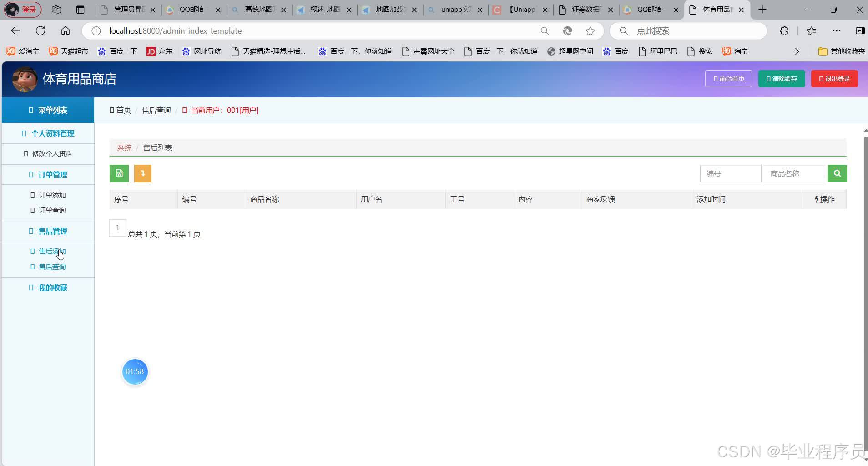Viewport: 868px width, 466px height.
Task: Switch to the 高德地图 tab
Action: coord(259,10)
